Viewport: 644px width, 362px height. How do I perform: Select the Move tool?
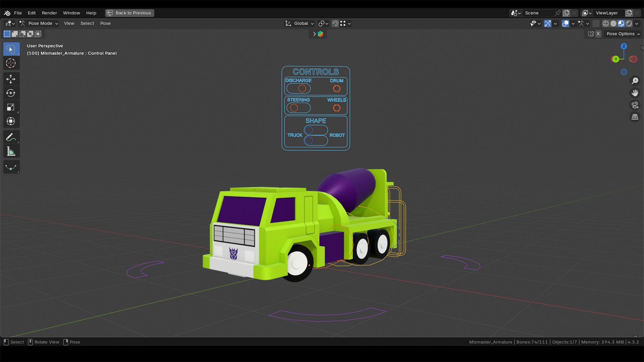[11, 79]
